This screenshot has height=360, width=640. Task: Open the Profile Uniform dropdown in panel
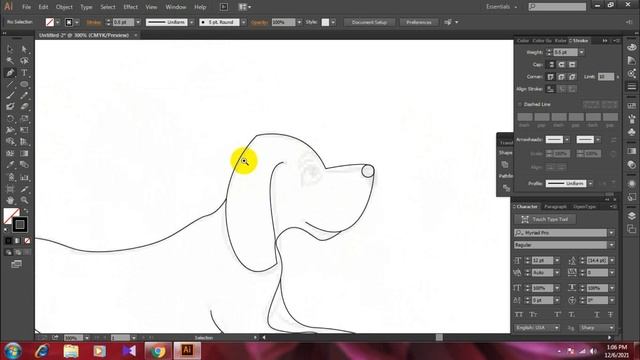coord(591,184)
